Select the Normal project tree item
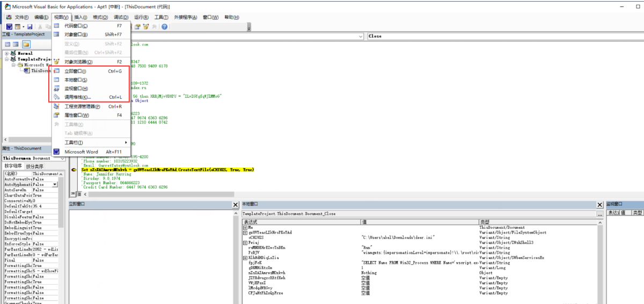The width and height of the screenshot is (644, 304). [25, 53]
